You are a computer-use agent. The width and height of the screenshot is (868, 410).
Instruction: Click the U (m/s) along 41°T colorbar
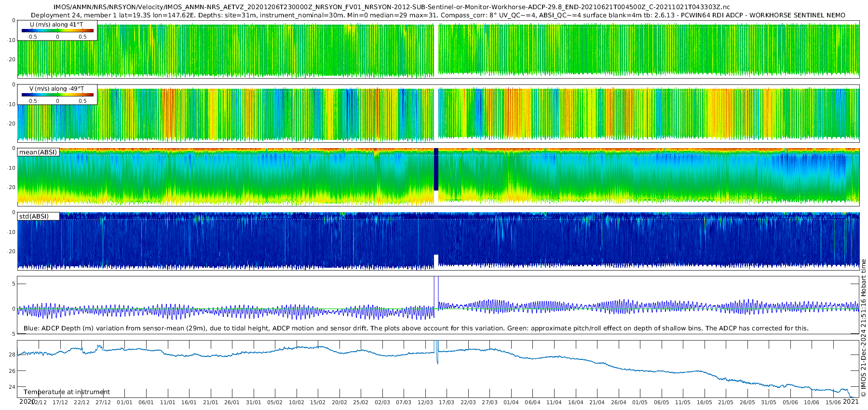click(57, 30)
